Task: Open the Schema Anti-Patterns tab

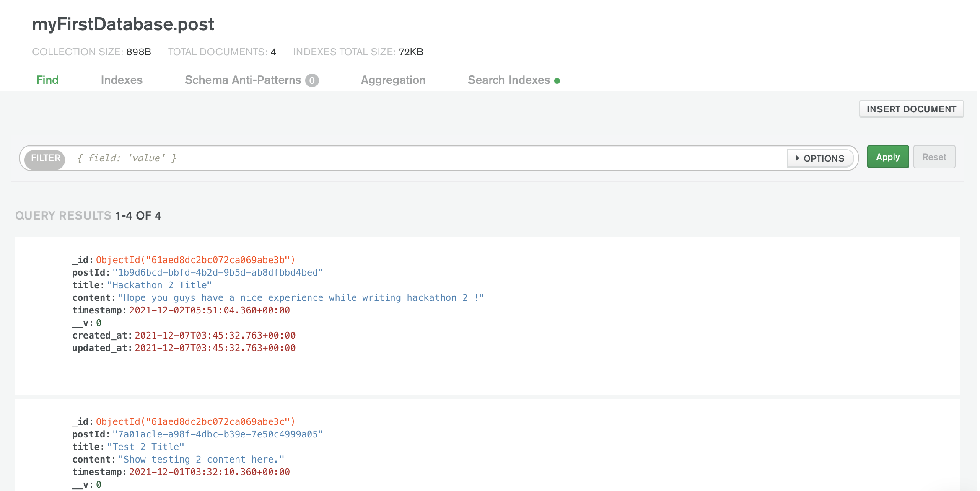Action: 242,80
